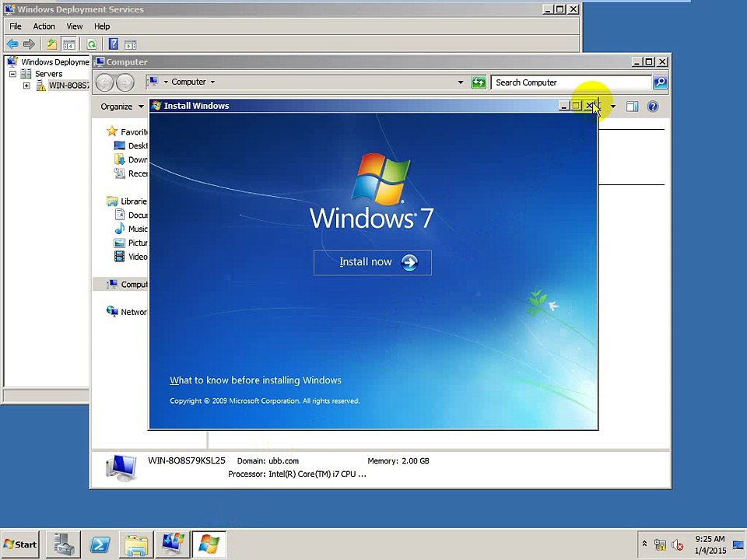Click computer icon in details pane
The image size is (747, 560).
click(121, 467)
